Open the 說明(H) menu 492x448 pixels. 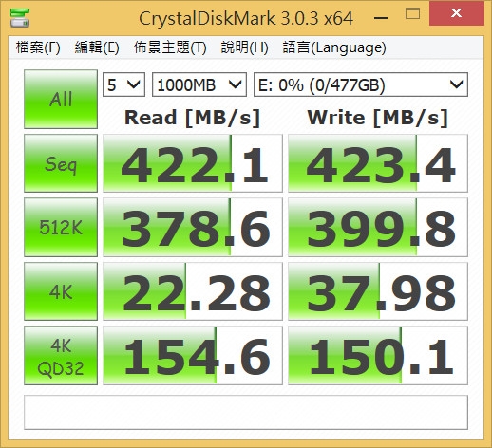tap(244, 47)
